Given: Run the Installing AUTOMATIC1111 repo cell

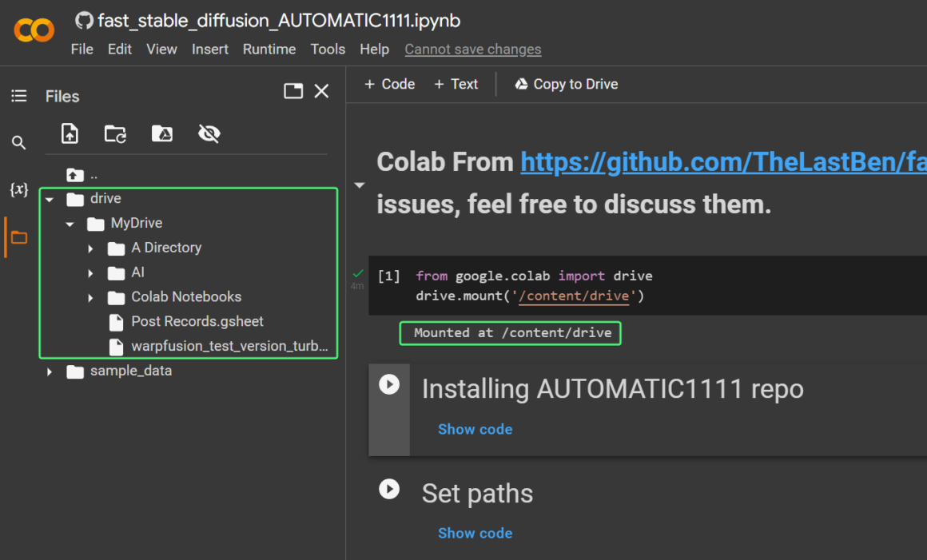Looking at the screenshot, I should (389, 384).
